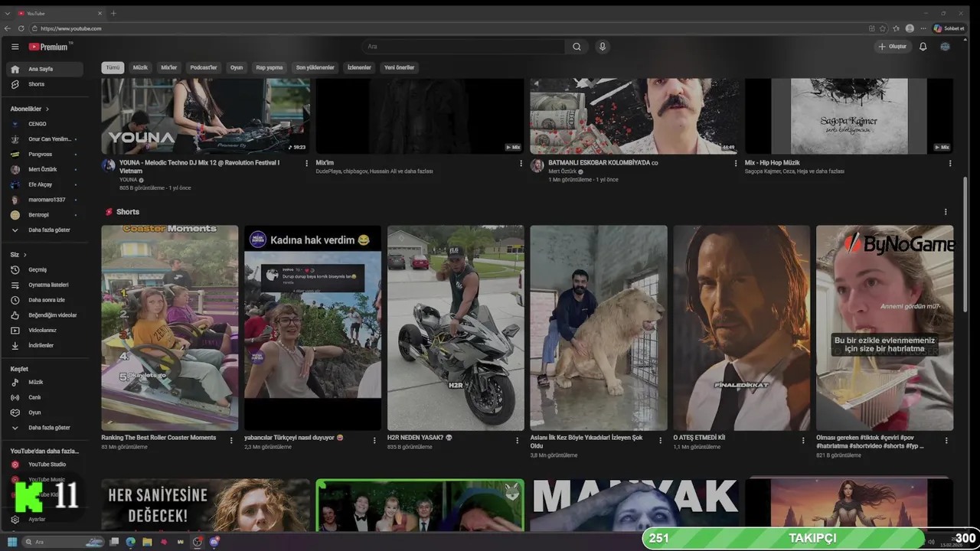This screenshot has width=980, height=551.
Task: Open options for BATMANLI ESKOBAR video
Action: tap(736, 163)
